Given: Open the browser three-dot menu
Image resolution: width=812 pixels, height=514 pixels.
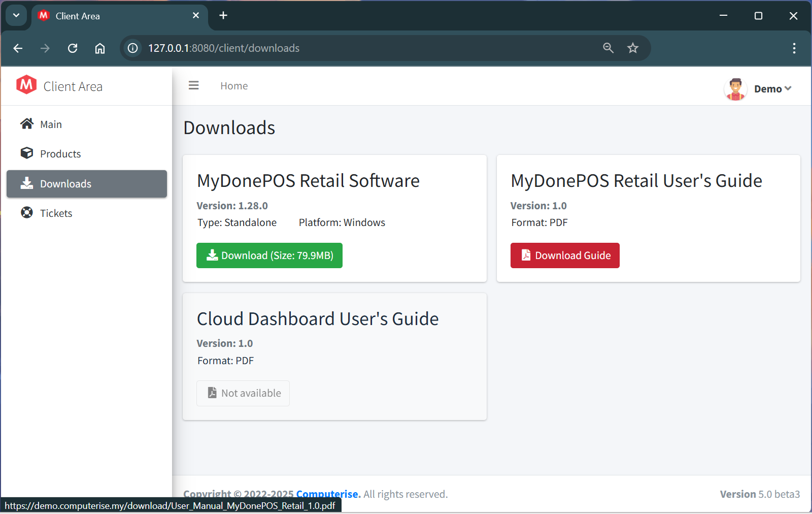Looking at the screenshot, I should [794, 48].
